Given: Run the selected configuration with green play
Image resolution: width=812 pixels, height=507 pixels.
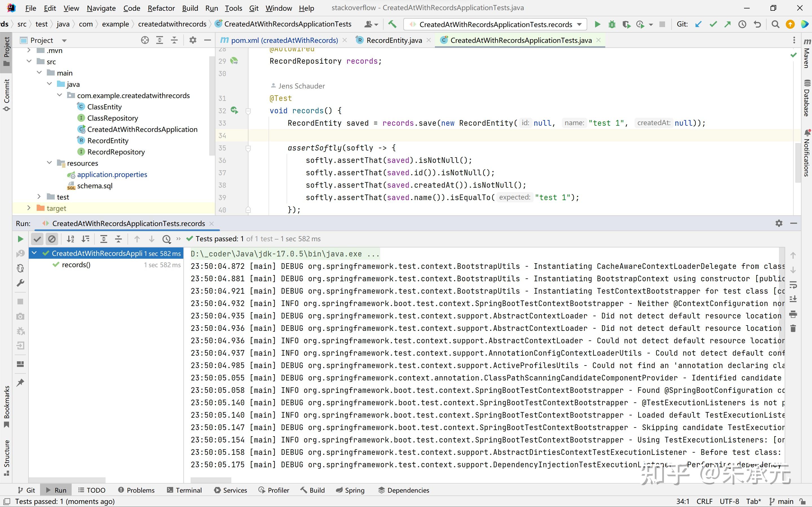Looking at the screenshot, I should point(597,24).
